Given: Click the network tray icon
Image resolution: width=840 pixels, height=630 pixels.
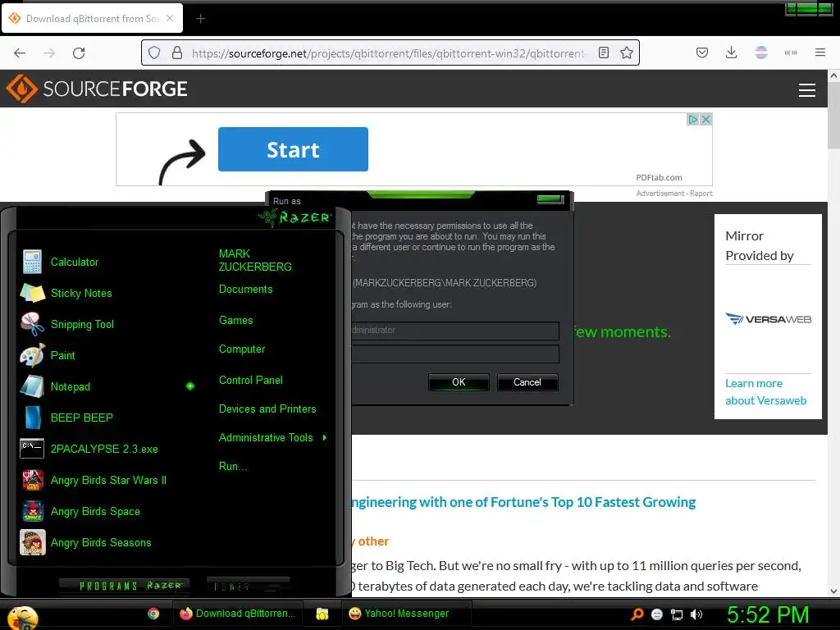Looking at the screenshot, I should pyautogui.click(x=677, y=614).
